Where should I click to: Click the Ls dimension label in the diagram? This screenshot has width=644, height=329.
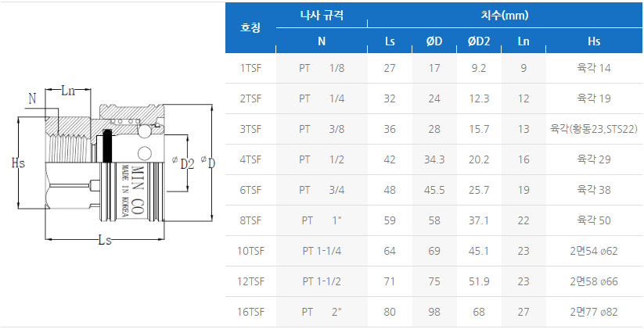(104, 240)
